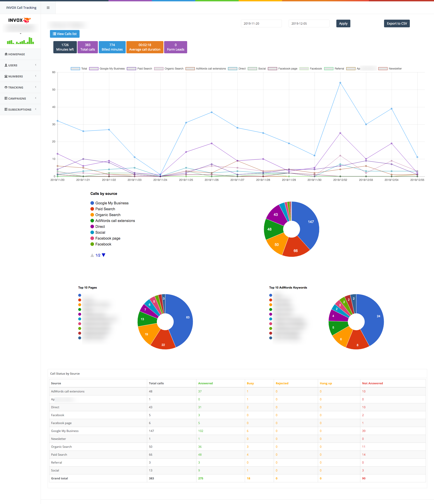Click Organic Search orange legend dot
Viewport: 434px width, 504px height.
[x=92, y=215]
